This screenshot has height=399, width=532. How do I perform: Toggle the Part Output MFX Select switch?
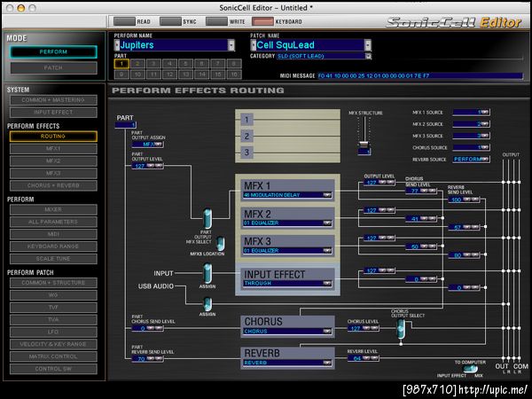click(x=207, y=220)
